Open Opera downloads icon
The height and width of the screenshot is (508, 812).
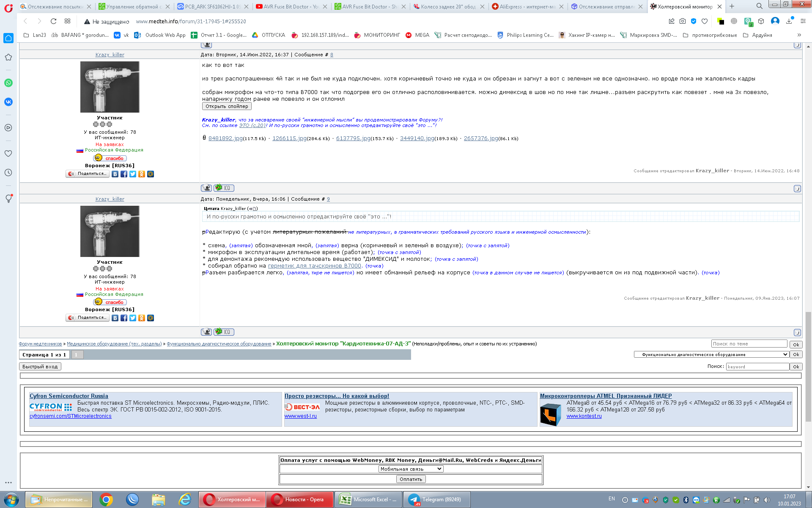click(x=789, y=21)
